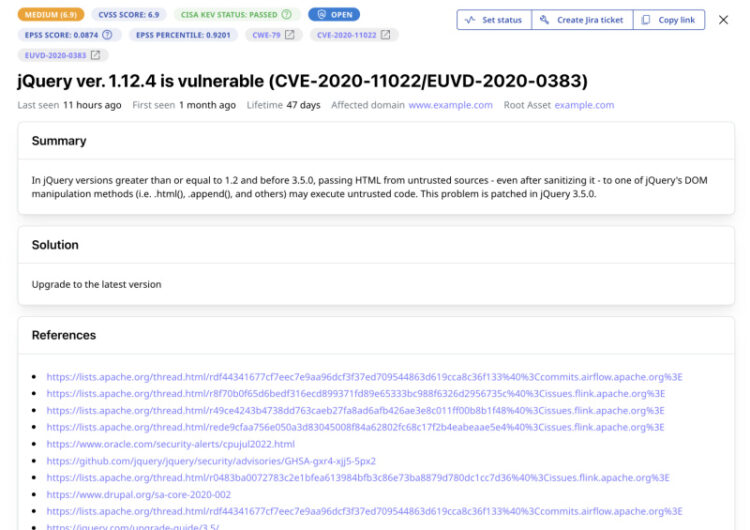Image resolution: width=750 pixels, height=530 pixels.
Task: Open the apache thread rede9cfaa756e050 link
Action: coord(355,427)
